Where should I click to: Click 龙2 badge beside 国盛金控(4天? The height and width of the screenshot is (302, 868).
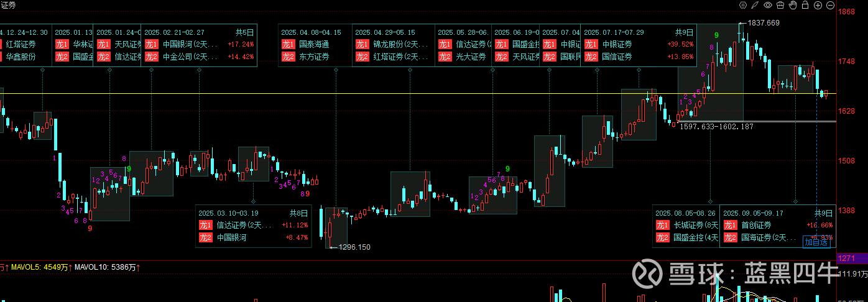663,237
